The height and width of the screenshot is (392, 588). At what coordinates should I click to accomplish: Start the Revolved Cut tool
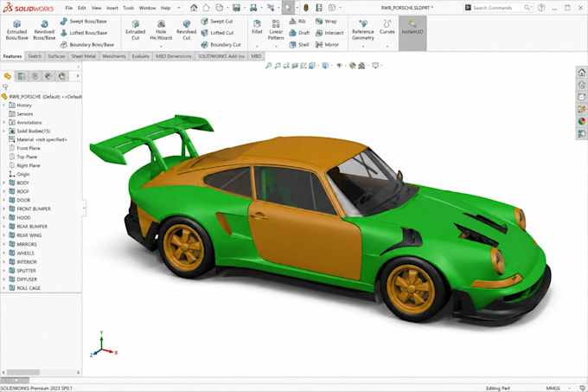(x=187, y=30)
